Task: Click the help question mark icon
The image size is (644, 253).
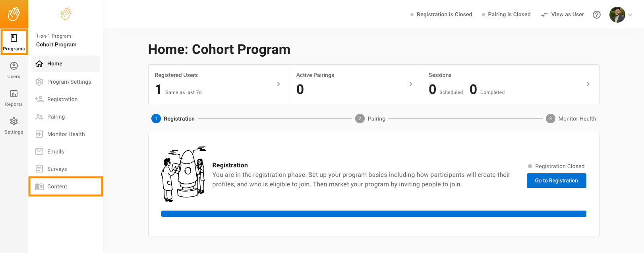Action: 597,15
